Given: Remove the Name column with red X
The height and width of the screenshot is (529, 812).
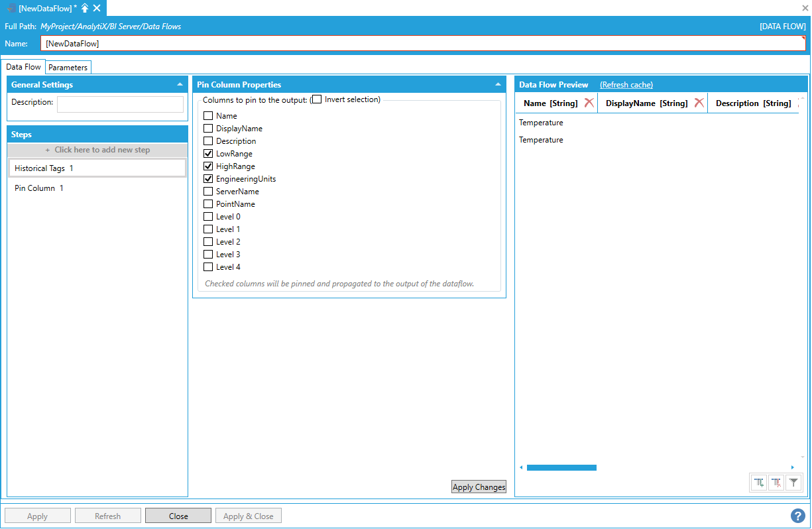Looking at the screenshot, I should 589,103.
